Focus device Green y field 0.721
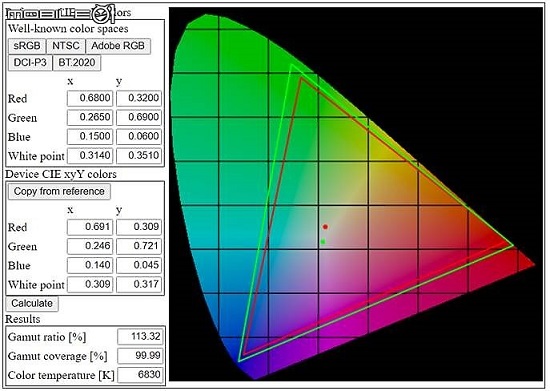Screen dimensions: 550x391 pyautogui.click(x=139, y=246)
